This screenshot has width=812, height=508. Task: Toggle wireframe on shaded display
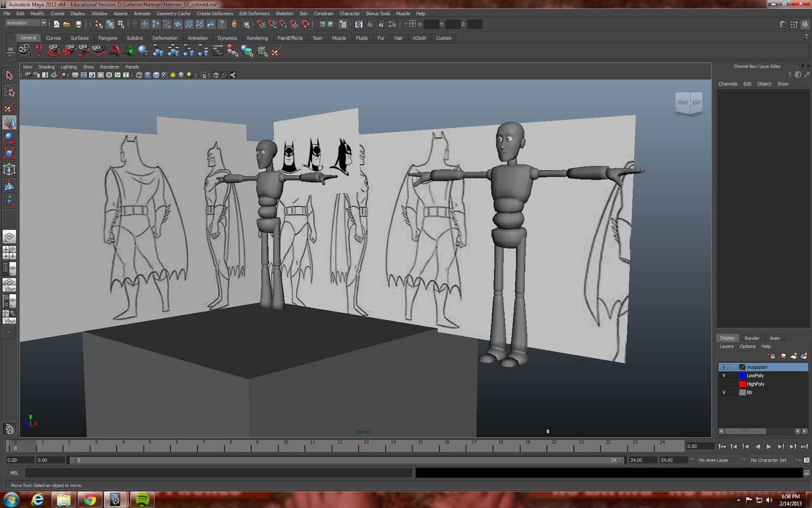click(x=156, y=75)
